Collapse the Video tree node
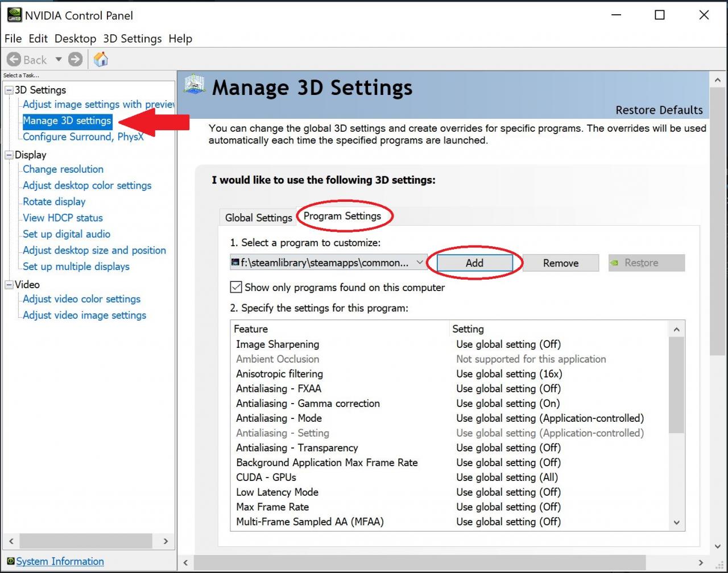This screenshot has width=728, height=573. [x=9, y=284]
